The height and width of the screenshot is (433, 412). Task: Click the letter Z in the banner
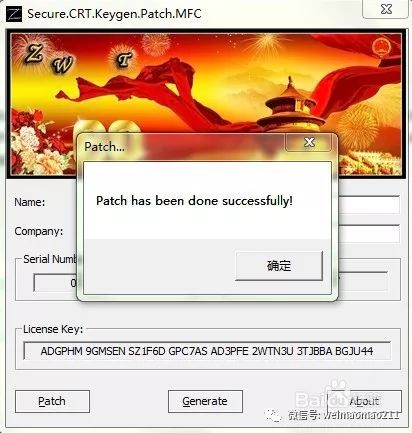pyautogui.click(x=33, y=54)
